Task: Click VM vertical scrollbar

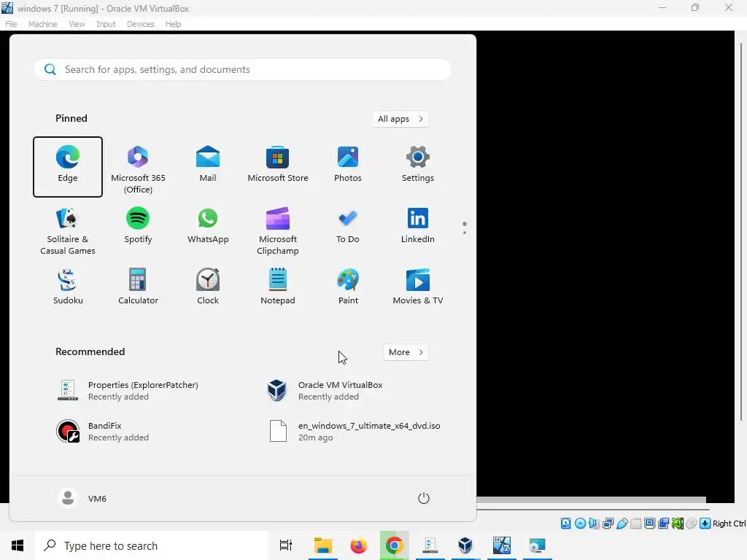Action: click(741, 231)
